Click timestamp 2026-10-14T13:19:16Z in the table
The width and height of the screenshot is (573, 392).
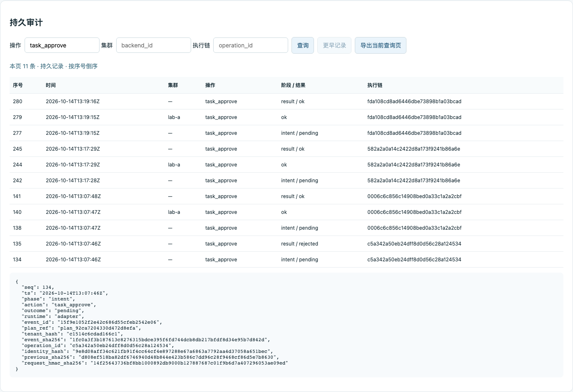point(73,102)
